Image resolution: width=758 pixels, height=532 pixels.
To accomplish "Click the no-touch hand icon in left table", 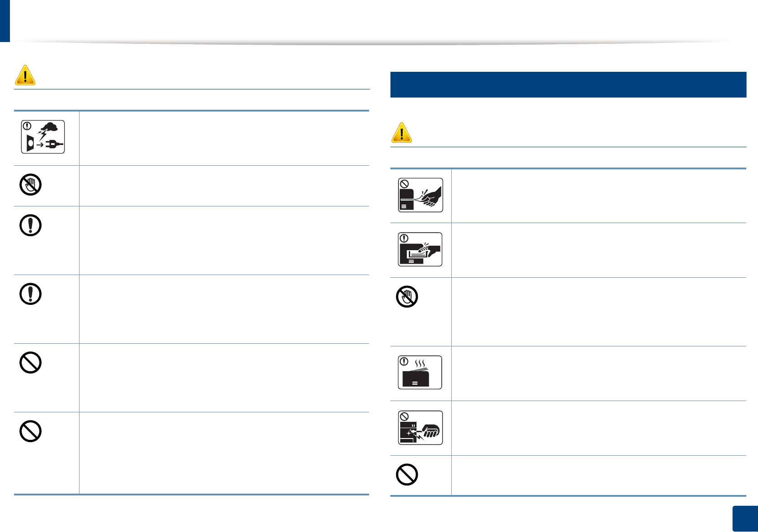I will [31, 185].
